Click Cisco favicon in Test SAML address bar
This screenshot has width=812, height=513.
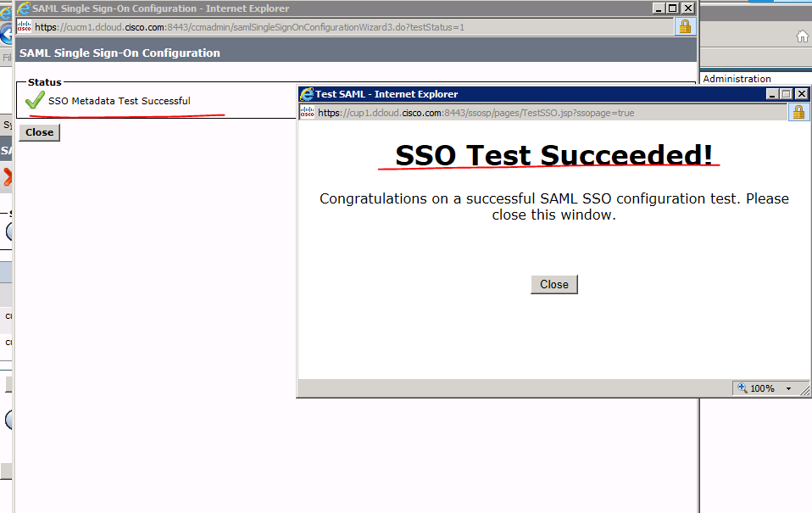click(x=307, y=113)
